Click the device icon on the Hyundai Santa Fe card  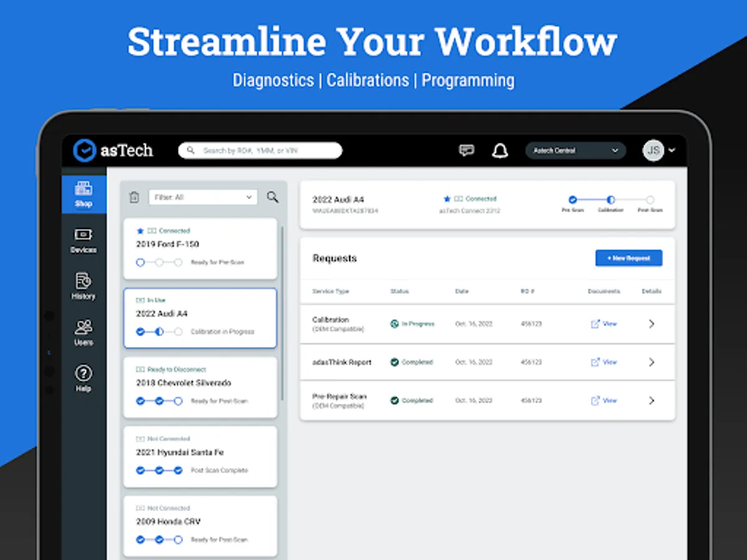pos(140,439)
